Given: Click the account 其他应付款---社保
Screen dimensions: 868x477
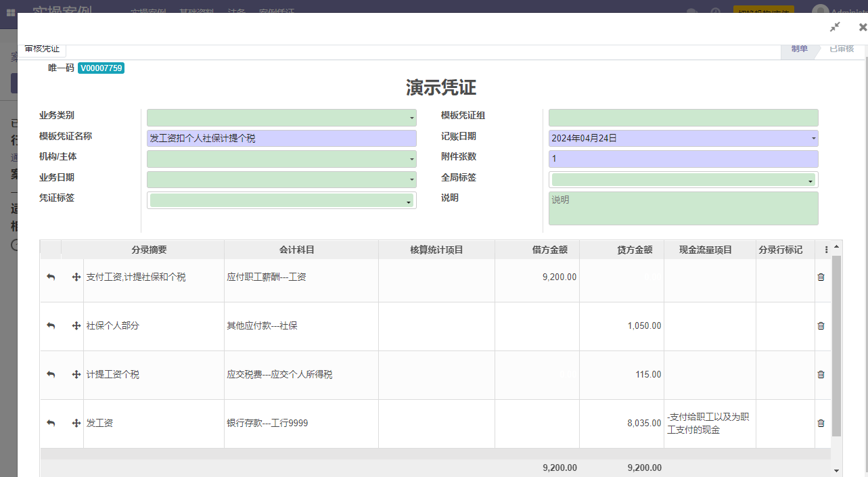Looking at the screenshot, I should [x=262, y=325].
